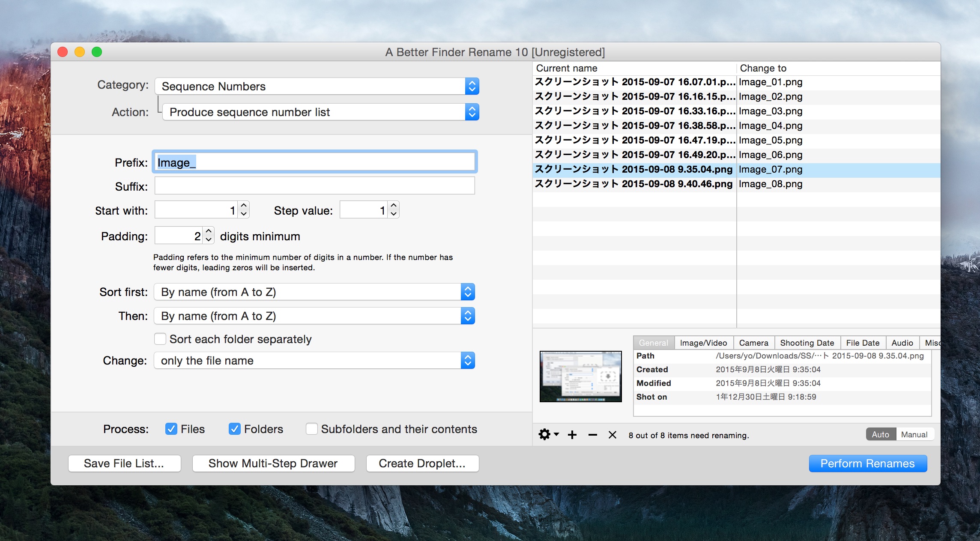The height and width of the screenshot is (541, 980).
Task: Click the X icon to clear file list
Action: [x=612, y=435]
